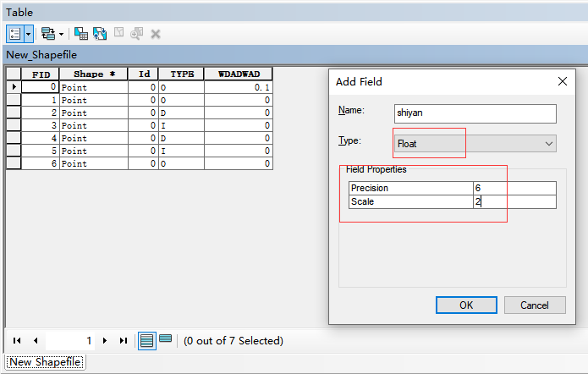This screenshot has height=374, width=588.
Task: Click the Precision value cell
Action: coord(514,188)
